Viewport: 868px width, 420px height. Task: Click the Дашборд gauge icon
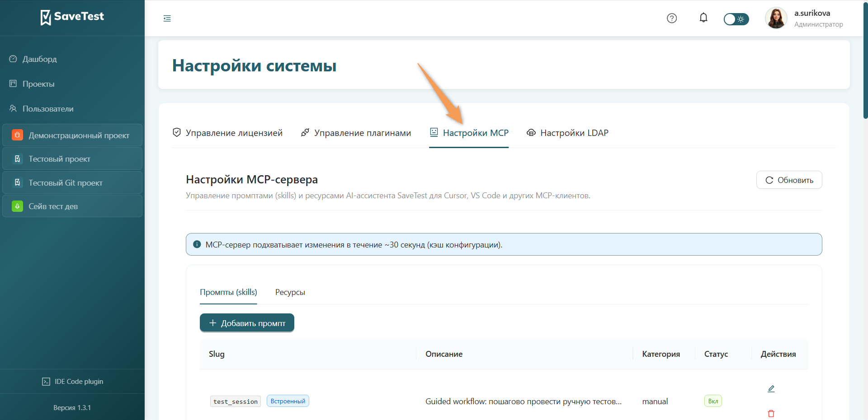coord(13,59)
